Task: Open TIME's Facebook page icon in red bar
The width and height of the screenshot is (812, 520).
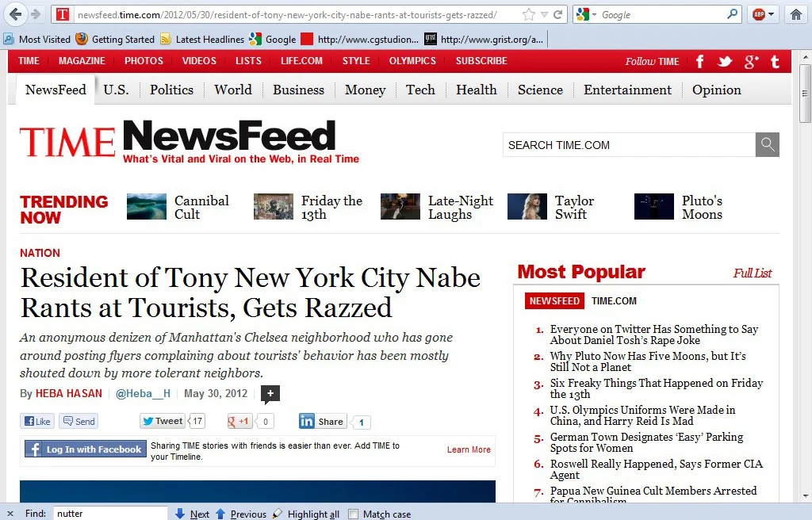Action: pyautogui.click(x=699, y=62)
